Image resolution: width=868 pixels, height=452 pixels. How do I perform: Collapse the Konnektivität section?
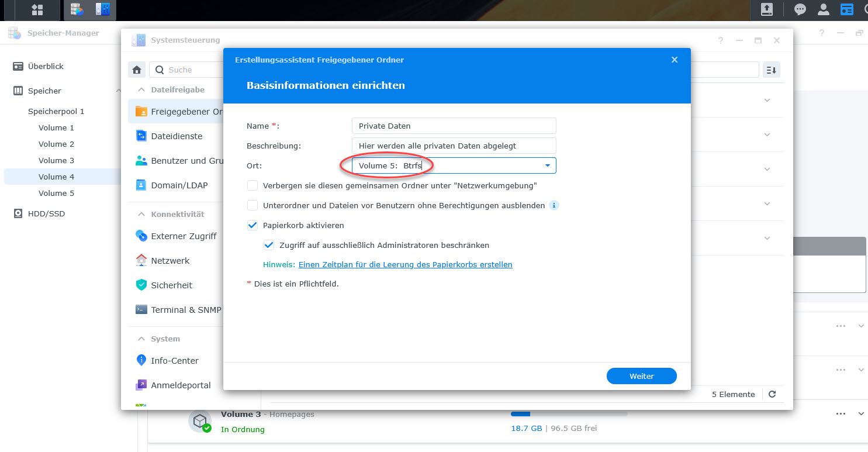click(141, 215)
